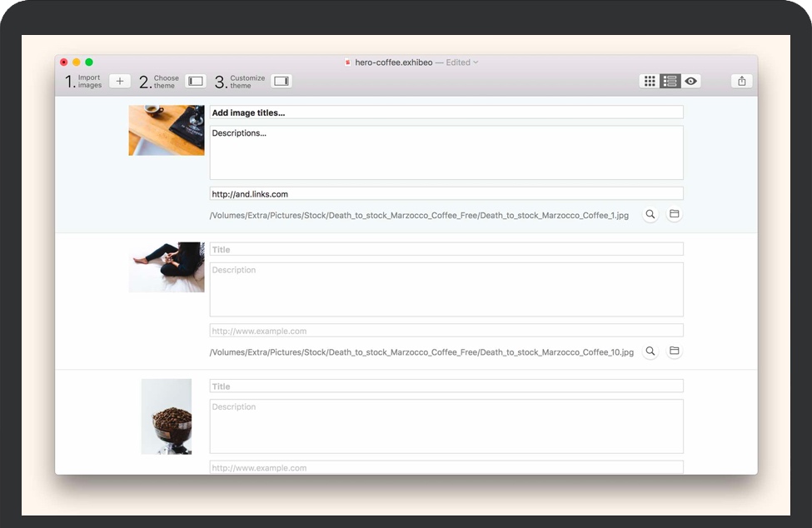Image resolution: width=812 pixels, height=528 pixels.
Task: Switch to list view
Action: pyautogui.click(x=670, y=81)
